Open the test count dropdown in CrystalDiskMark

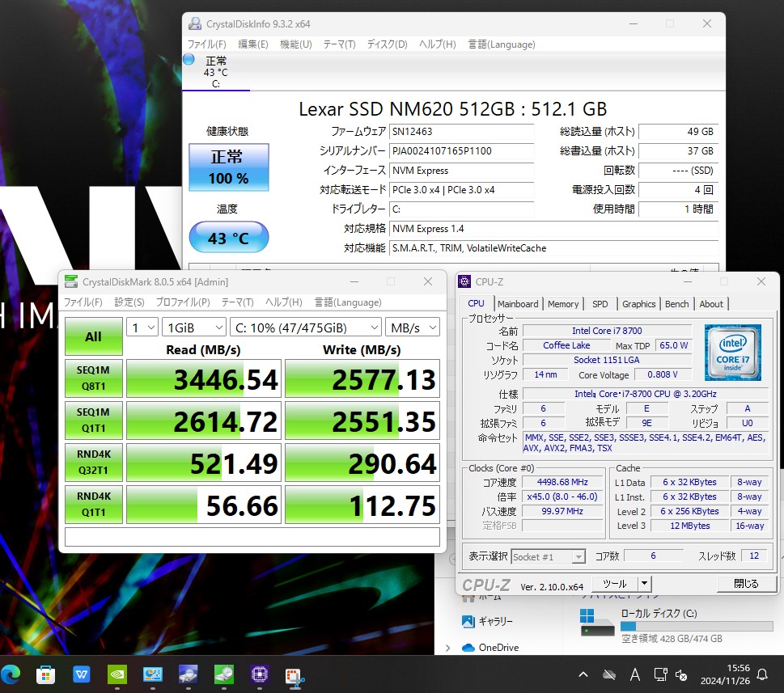pos(142,327)
